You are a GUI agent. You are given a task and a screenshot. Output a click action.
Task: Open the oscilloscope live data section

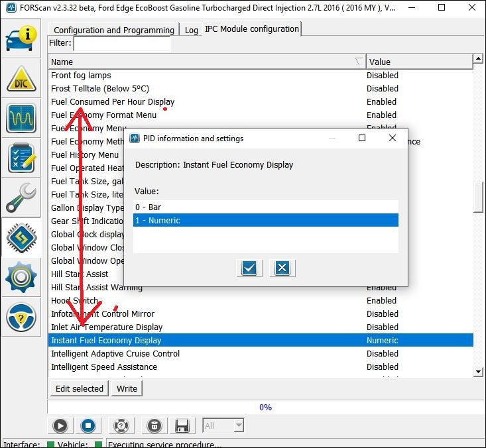[x=21, y=119]
